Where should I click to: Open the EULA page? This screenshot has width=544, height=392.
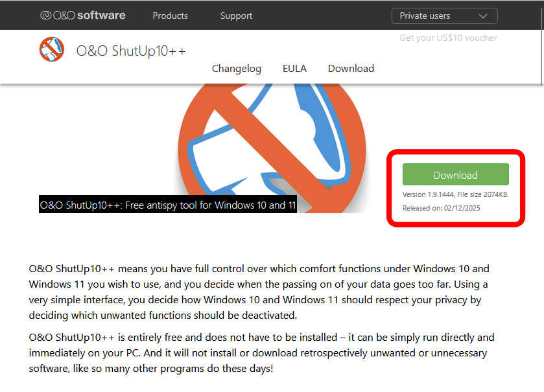tap(294, 68)
